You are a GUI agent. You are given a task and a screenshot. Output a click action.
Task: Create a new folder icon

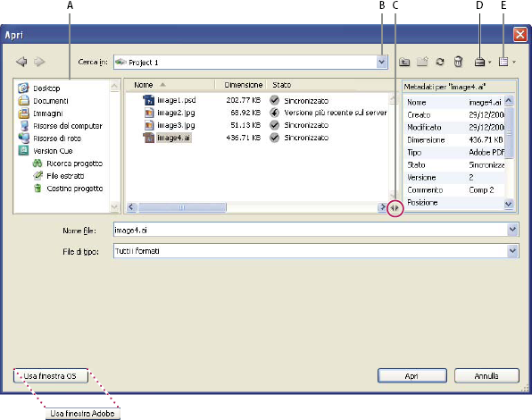pos(422,62)
